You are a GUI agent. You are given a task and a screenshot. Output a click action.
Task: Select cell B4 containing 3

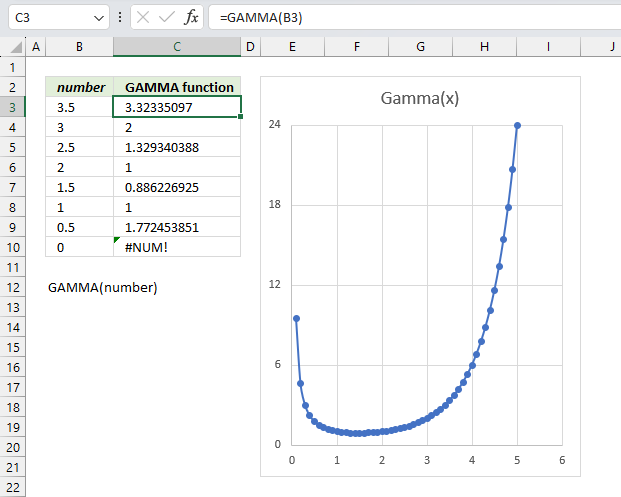80,128
